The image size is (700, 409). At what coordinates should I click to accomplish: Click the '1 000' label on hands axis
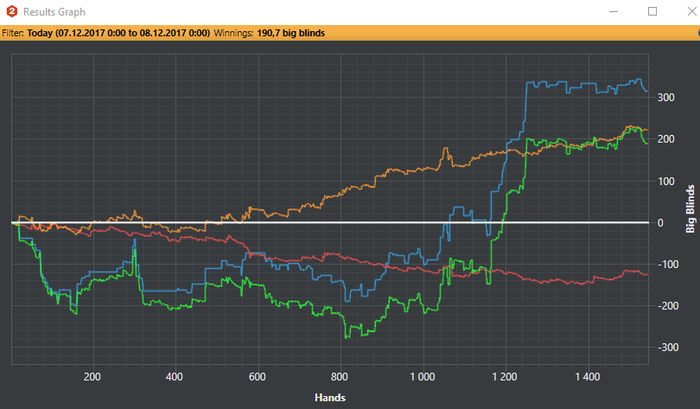pyautogui.click(x=422, y=377)
